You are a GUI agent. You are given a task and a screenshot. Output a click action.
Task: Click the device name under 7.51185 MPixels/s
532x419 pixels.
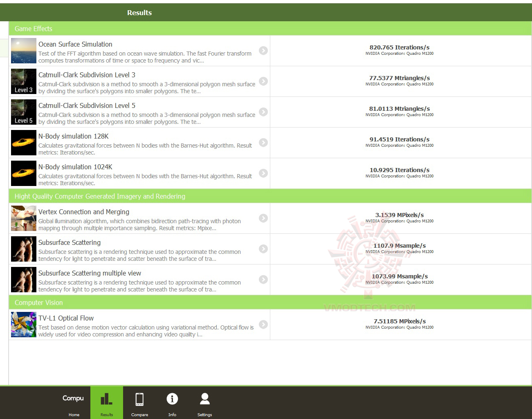pos(400,327)
